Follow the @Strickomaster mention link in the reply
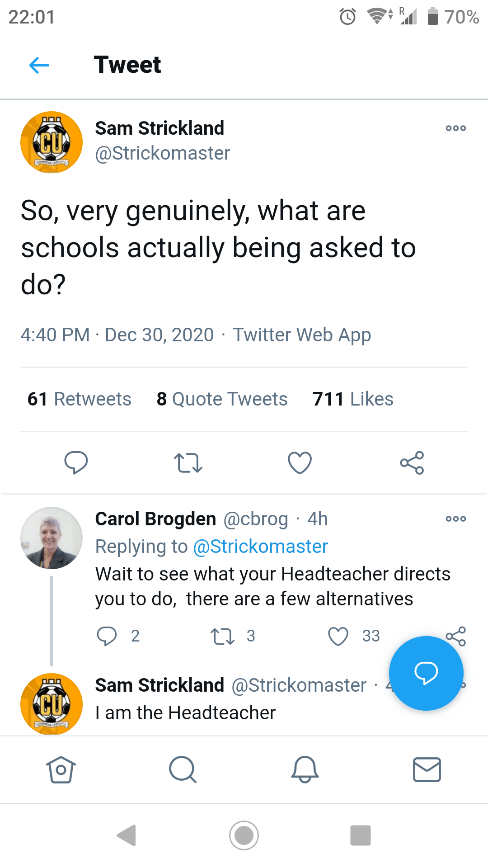Screen dimensions: 488x868 click(260, 547)
